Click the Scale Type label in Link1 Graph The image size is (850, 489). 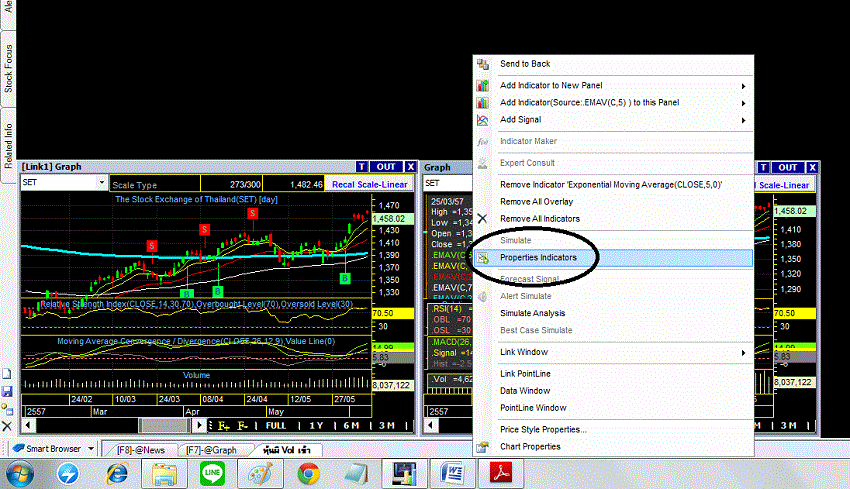pos(134,185)
